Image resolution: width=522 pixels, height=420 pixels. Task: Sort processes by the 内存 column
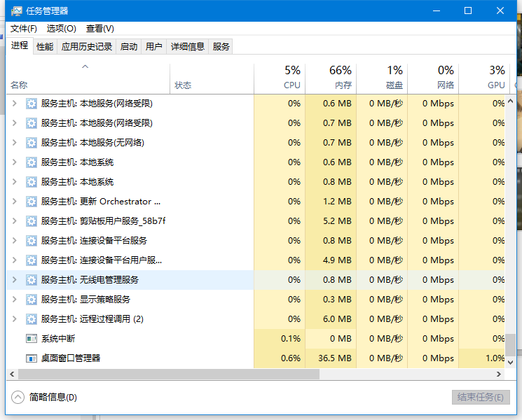tap(331, 78)
